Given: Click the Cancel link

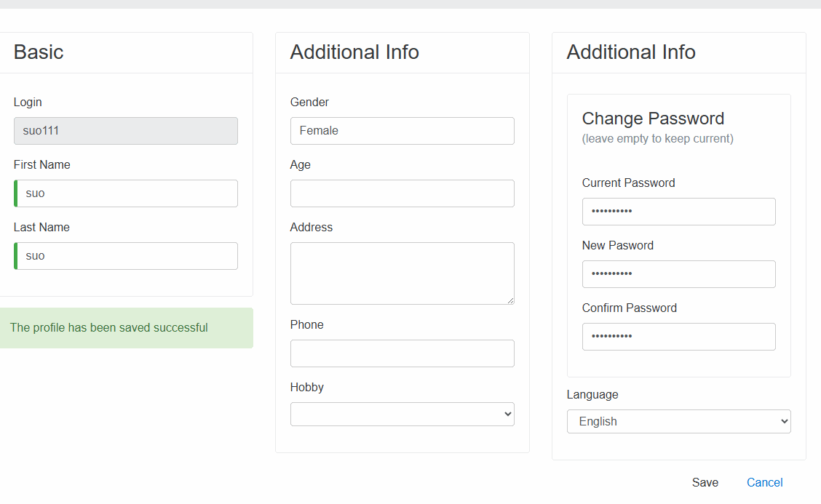Looking at the screenshot, I should coord(764,482).
